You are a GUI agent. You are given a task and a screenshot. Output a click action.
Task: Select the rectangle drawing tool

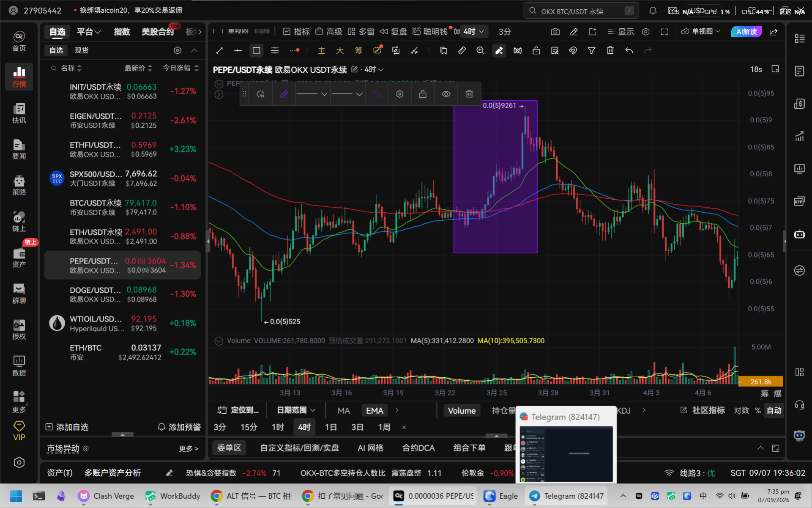tap(256, 51)
